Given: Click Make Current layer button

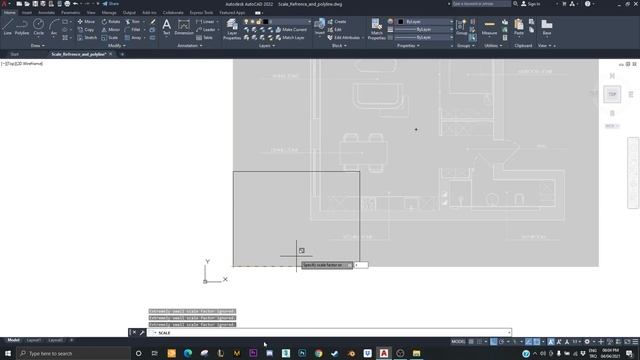Looking at the screenshot, I should [x=291, y=30].
